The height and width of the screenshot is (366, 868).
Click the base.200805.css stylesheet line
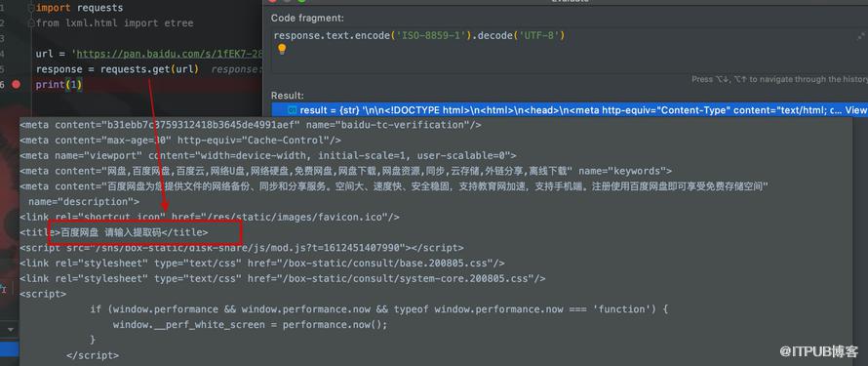(262, 263)
